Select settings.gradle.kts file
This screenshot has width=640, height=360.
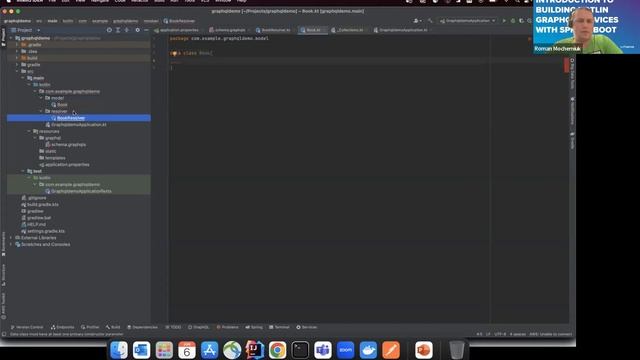pyautogui.click(x=43, y=231)
